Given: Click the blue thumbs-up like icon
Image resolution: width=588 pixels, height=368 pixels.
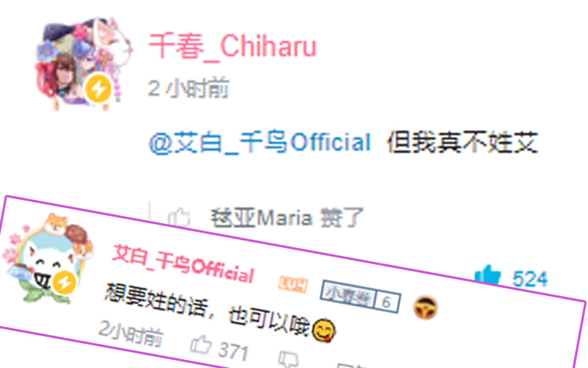Looking at the screenshot, I should pos(488,275).
